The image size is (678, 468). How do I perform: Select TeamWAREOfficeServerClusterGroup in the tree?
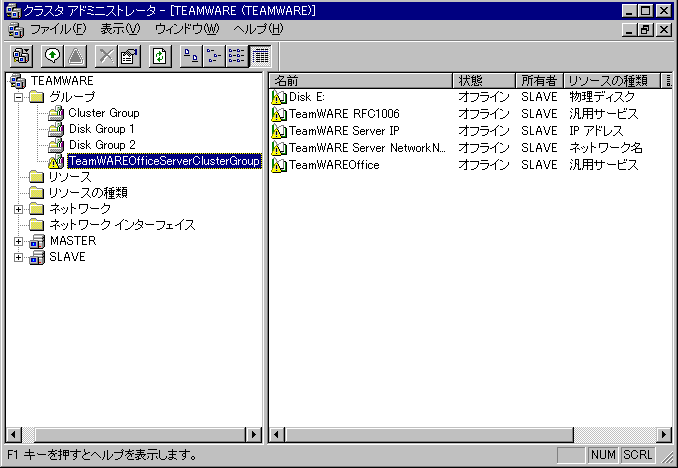tap(164, 161)
